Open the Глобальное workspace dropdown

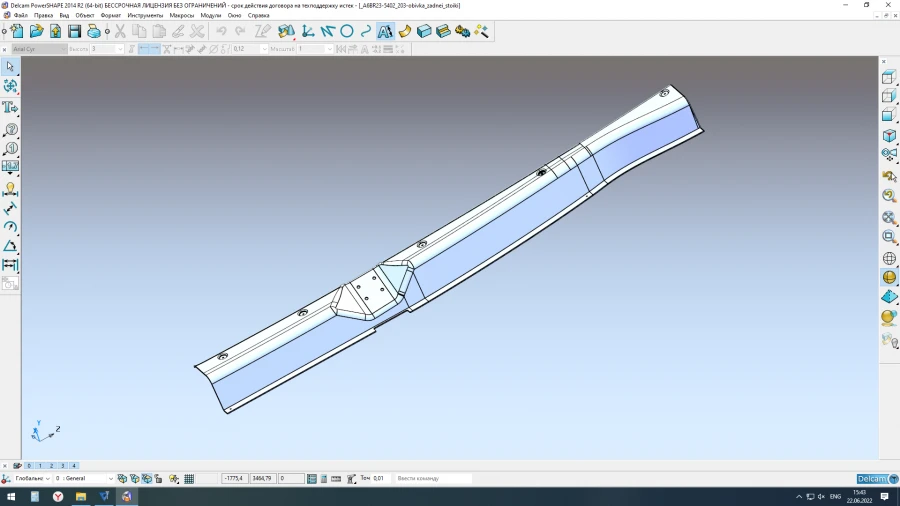(x=32, y=479)
